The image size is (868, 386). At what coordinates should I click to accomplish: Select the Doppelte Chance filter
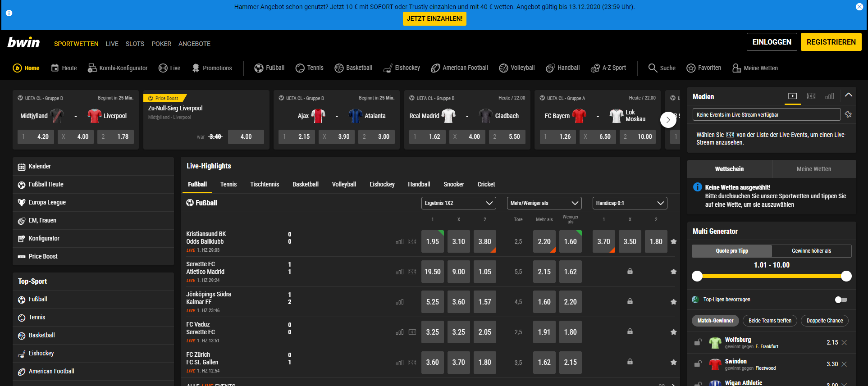(825, 321)
